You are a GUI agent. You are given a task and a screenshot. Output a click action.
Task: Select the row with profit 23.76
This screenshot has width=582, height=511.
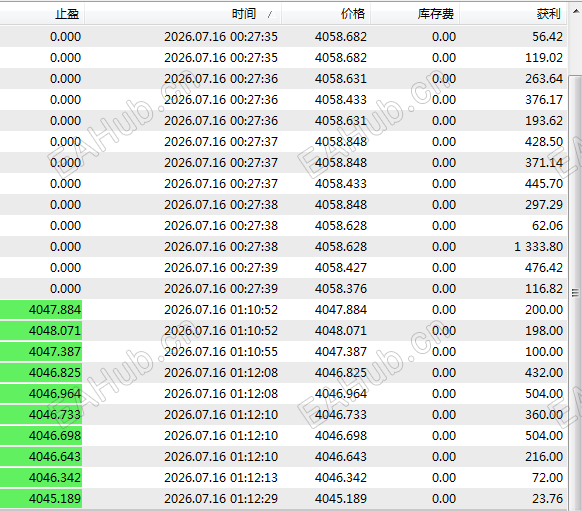[284, 499]
